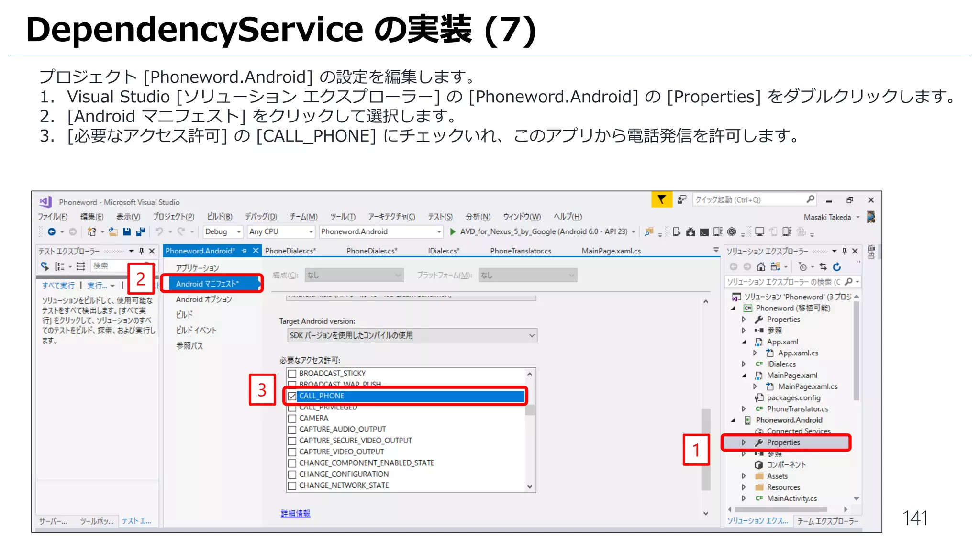
Task: Expand Properties under Phoneword.Android project
Action: (x=744, y=442)
